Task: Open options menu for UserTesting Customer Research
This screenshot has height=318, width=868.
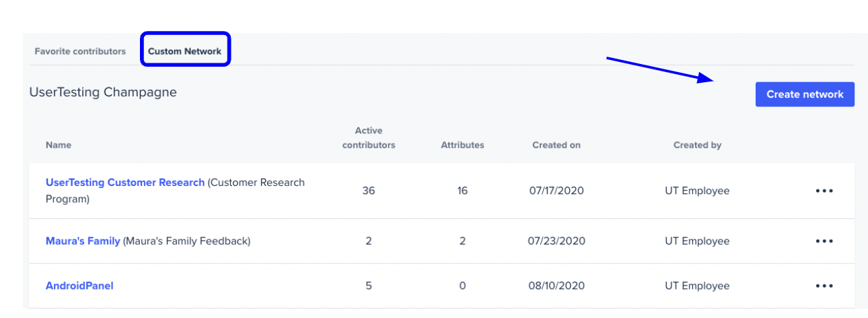Action: pyautogui.click(x=824, y=191)
